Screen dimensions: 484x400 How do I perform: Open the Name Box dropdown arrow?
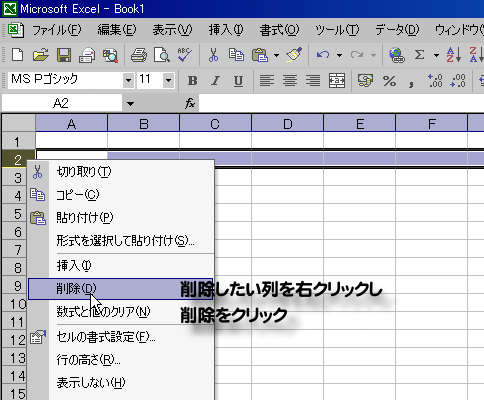(130, 104)
